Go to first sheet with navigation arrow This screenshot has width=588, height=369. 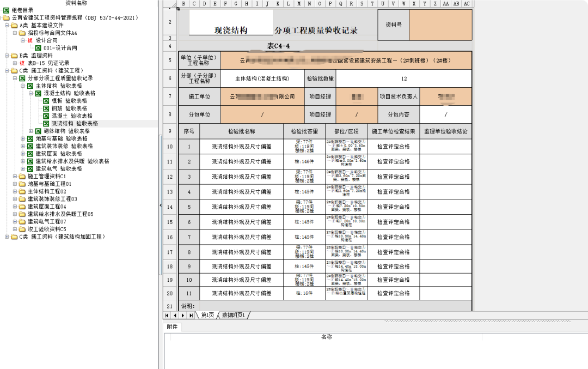pyautogui.click(x=167, y=316)
